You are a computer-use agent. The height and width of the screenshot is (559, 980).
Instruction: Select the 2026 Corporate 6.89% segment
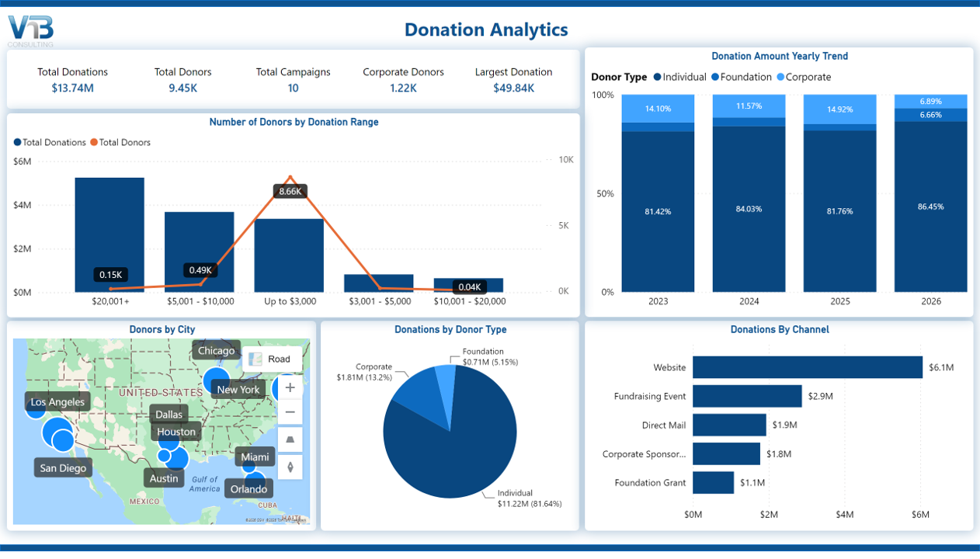coord(931,102)
